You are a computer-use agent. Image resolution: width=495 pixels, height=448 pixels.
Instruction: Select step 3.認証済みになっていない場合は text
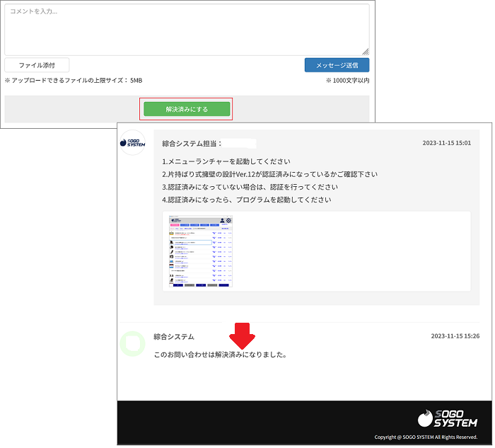250,187
